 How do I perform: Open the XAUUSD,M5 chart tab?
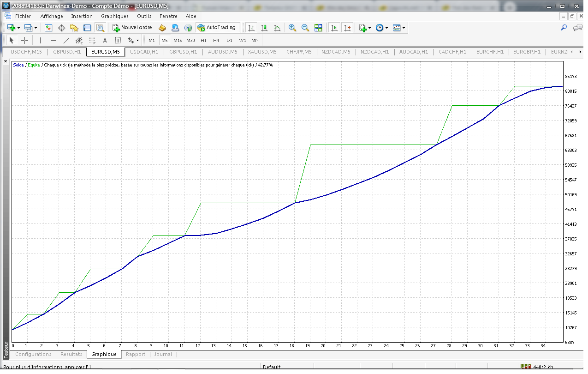tap(262, 52)
